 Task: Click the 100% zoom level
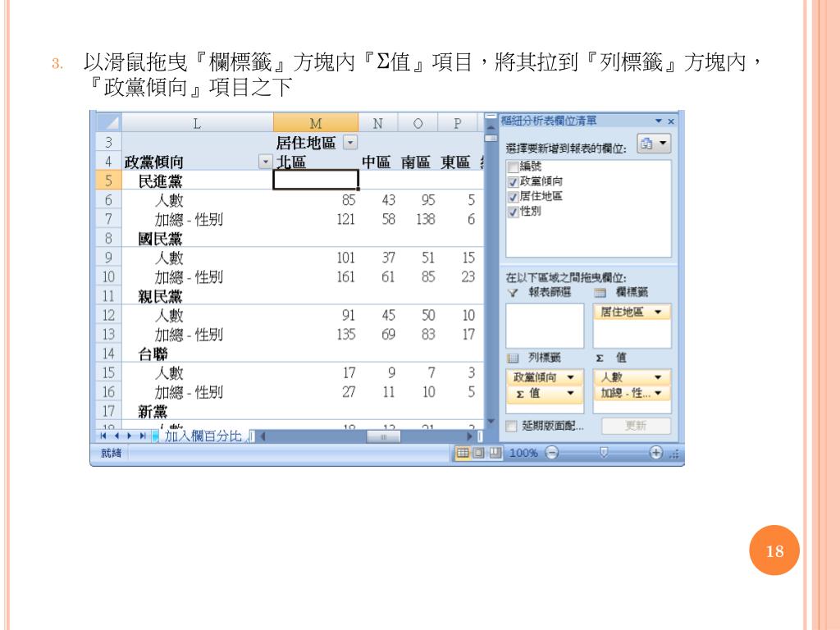523,453
